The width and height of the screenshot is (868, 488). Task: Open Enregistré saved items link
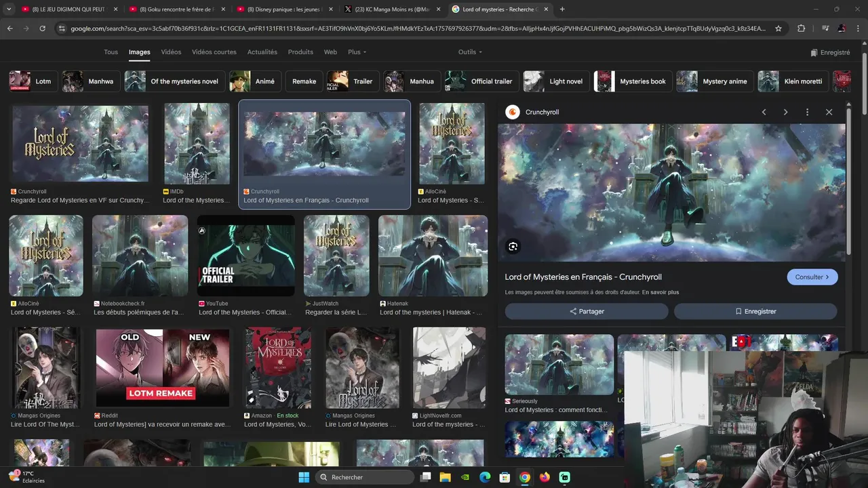[x=830, y=52]
